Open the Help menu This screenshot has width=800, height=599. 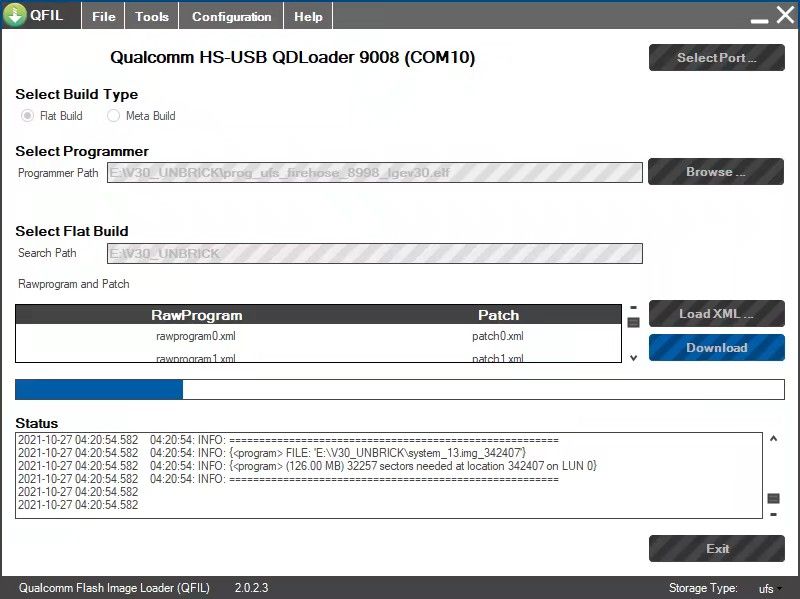[x=308, y=16]
